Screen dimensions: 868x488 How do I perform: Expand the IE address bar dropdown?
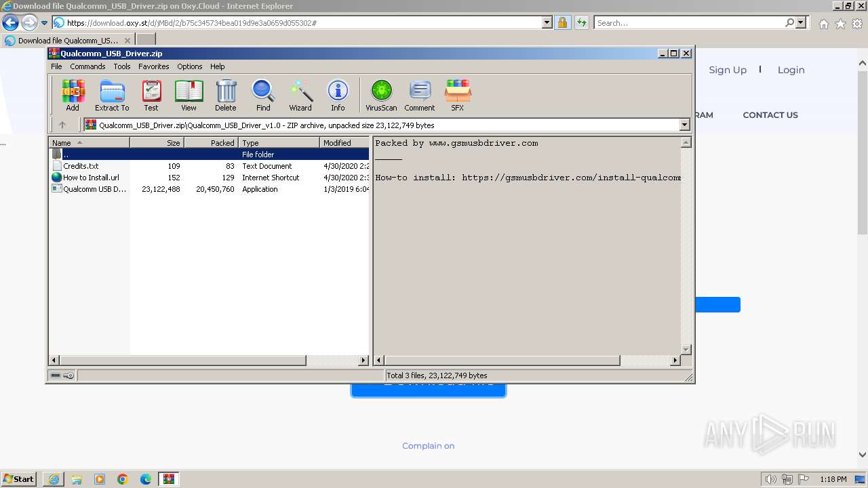[x=547, y=22]
